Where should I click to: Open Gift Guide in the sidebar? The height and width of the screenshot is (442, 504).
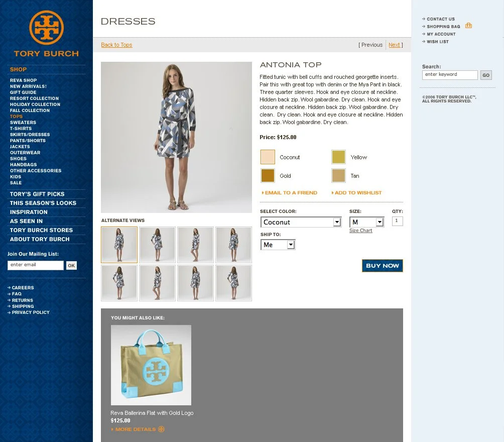[x=23, y=92]
